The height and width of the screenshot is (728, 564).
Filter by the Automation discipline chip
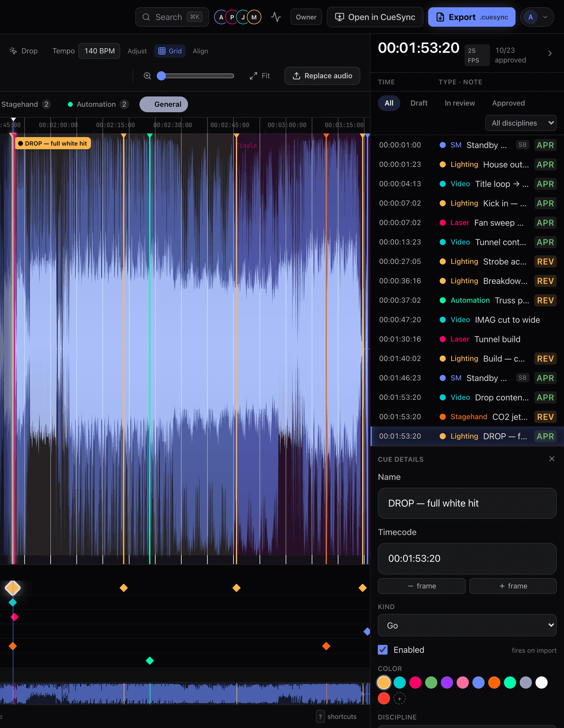(x=98, y=104)
